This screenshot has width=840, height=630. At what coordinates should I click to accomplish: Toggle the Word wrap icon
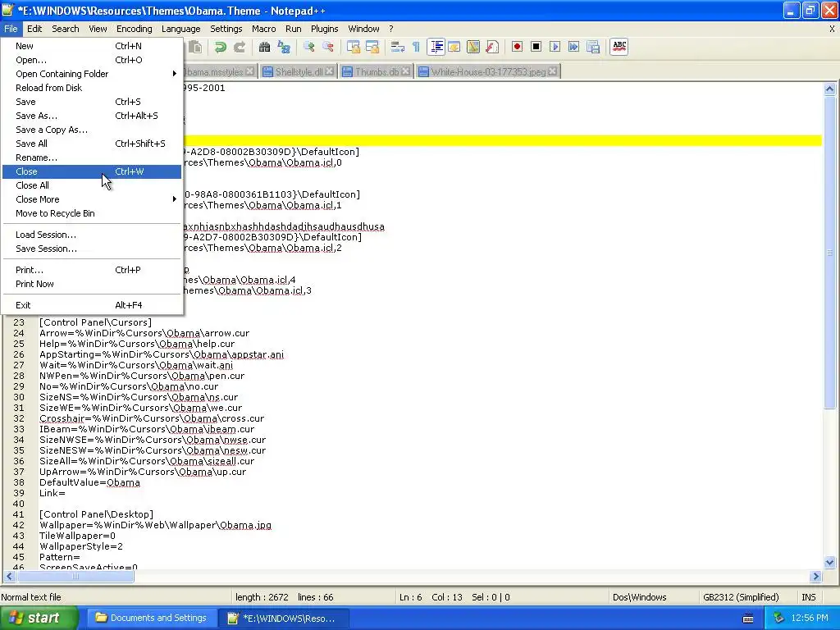click(398, 47)
